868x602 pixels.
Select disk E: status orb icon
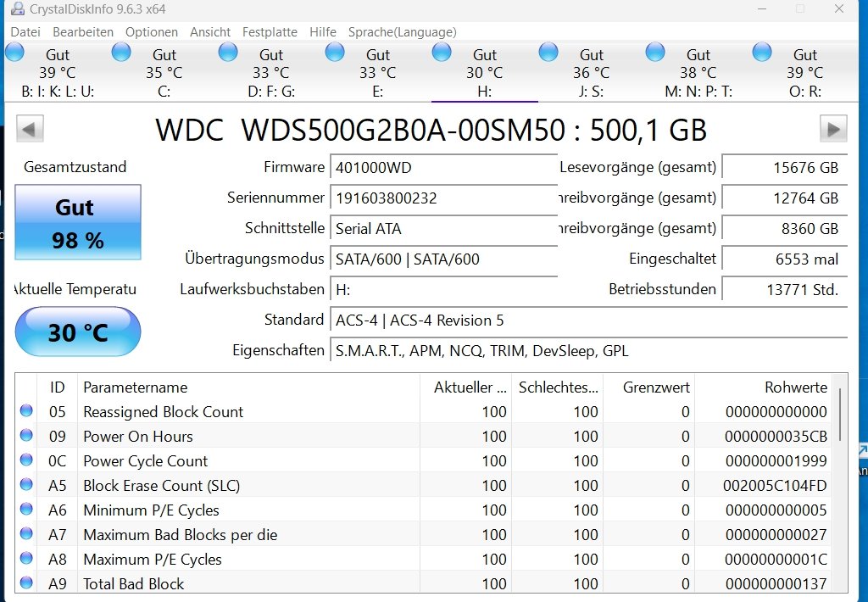click(335, 53)
